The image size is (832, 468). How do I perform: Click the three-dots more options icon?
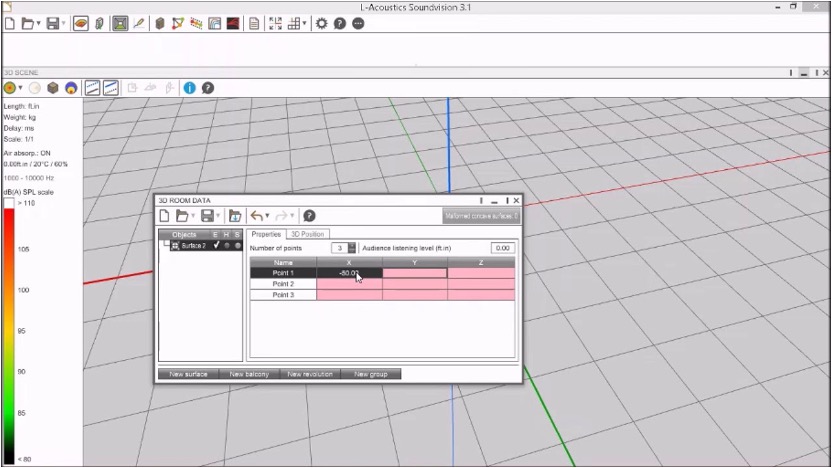(x=358, y=23)
